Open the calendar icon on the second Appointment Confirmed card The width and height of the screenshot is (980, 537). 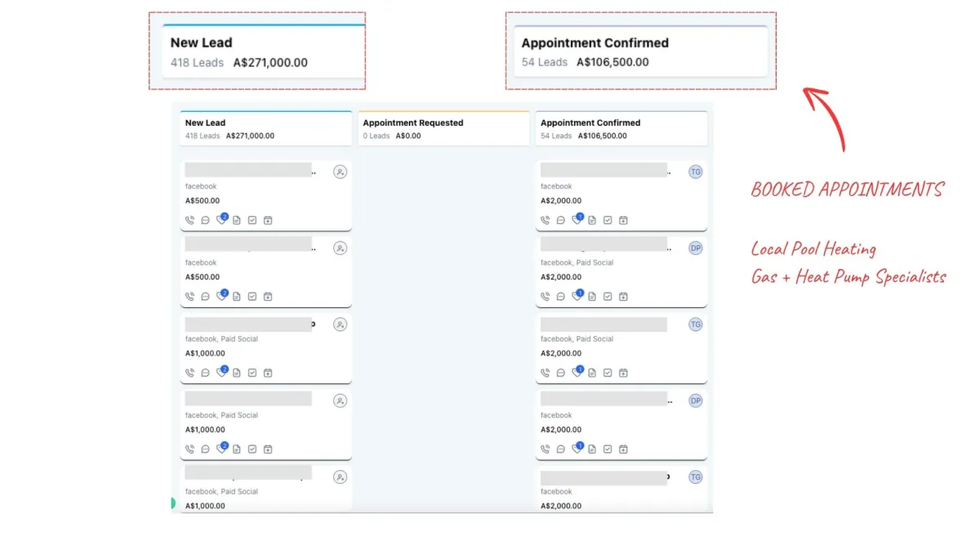(623, 296)
